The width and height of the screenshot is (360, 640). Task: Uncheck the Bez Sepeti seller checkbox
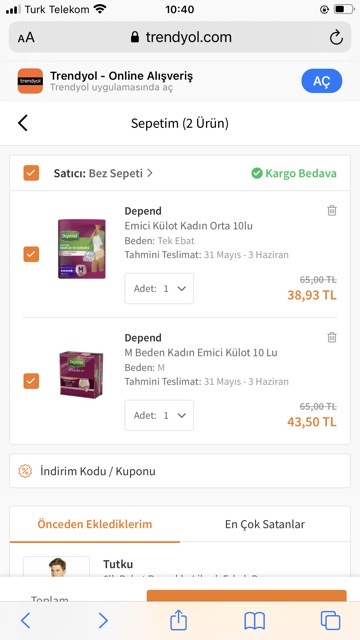[x=31, y=173]
